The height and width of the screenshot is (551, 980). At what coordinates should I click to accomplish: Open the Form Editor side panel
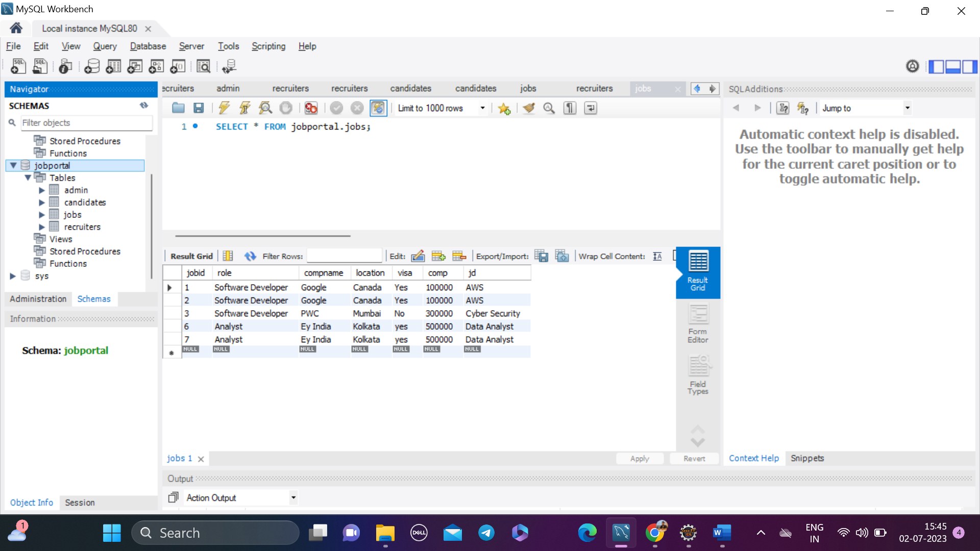698,324
